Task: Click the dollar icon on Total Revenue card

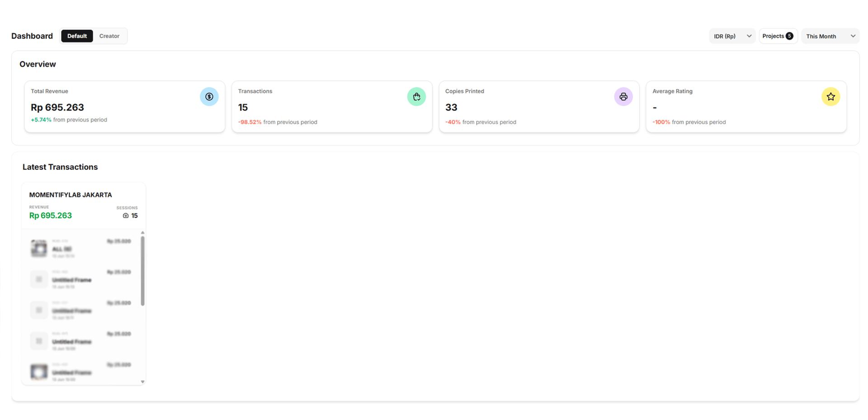Action: (x=209, y=96)
